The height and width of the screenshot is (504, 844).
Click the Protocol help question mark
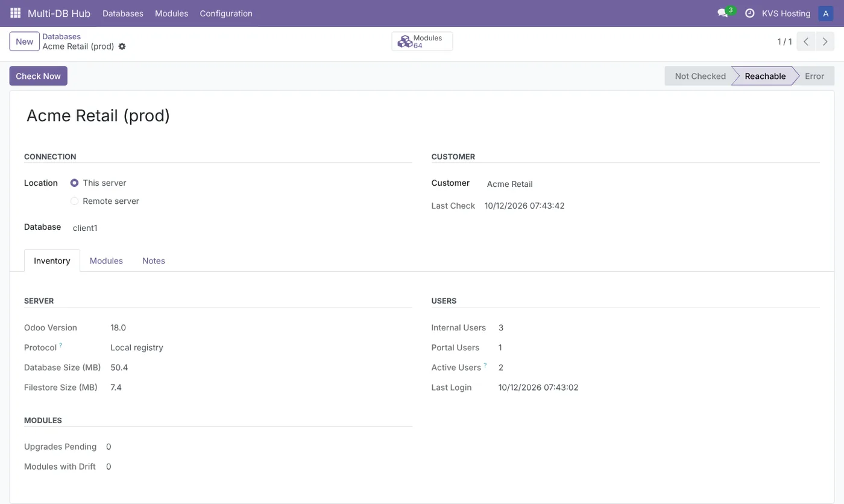pos(61,345)
